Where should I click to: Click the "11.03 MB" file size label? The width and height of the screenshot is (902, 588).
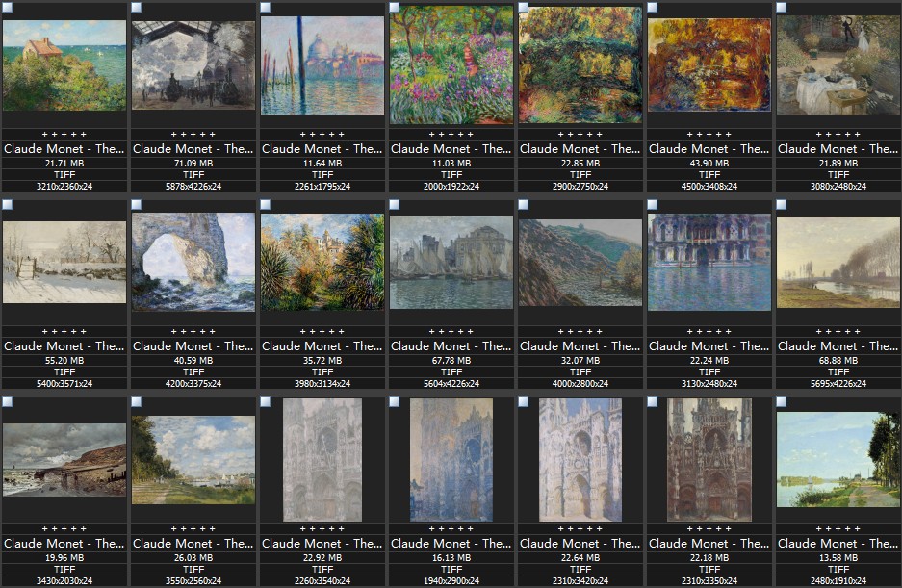tap(451, 164)
